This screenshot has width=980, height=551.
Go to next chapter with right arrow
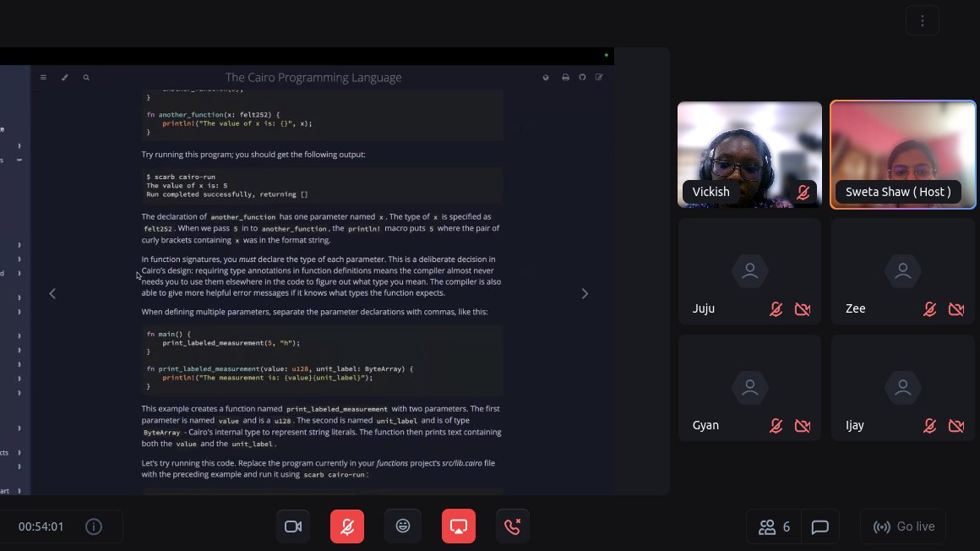pos(585,293)
